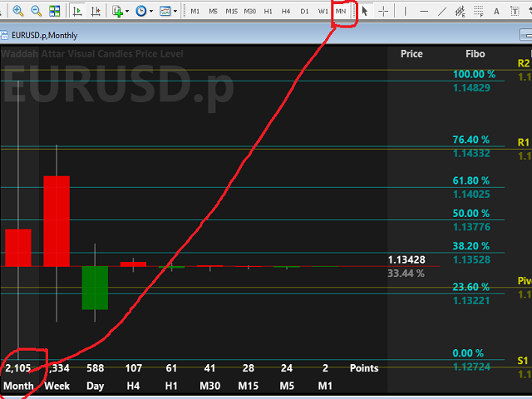The height and width of the screenshot is (399, 532).
Task: Select the Crosshair tool
Action: (x=383, y=11)
